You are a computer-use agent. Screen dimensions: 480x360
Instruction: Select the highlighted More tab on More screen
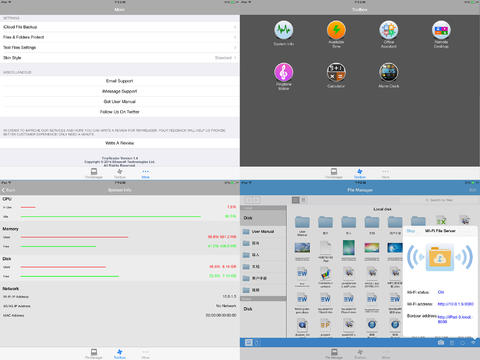(146, 173)
